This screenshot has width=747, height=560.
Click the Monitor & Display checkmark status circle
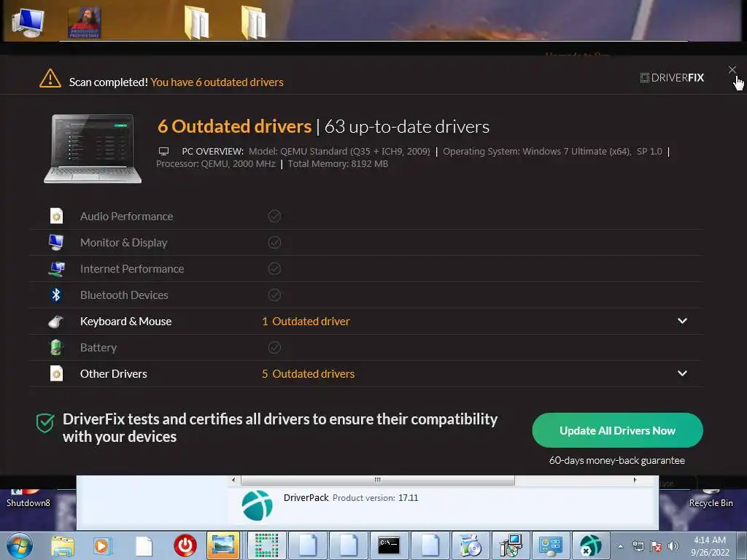coord(274,242)
